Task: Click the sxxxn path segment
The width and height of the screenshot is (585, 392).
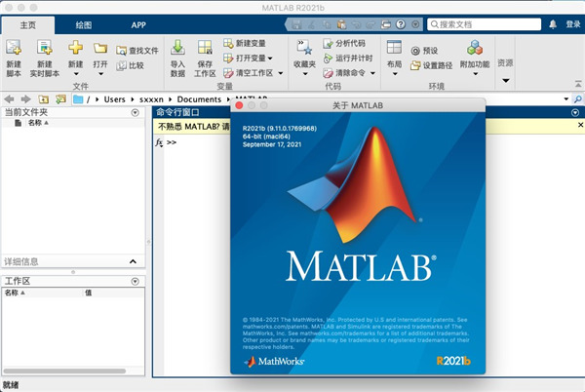Action: (x=151, y=99)
